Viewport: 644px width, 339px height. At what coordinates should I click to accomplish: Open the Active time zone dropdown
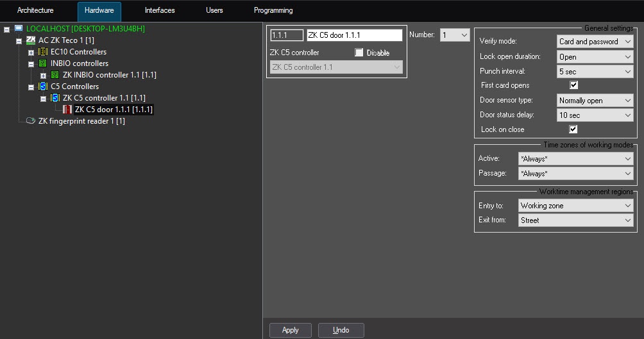click(576, 158)
